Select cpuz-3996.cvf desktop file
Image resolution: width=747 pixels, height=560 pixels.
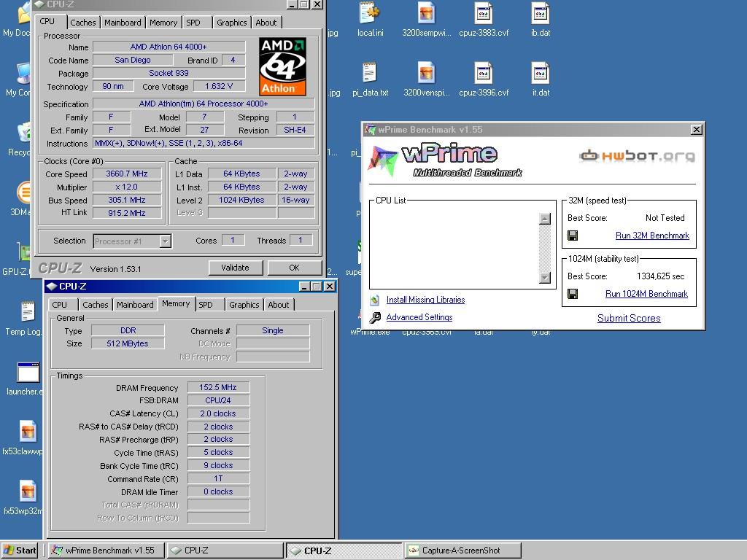coord(484,73)
